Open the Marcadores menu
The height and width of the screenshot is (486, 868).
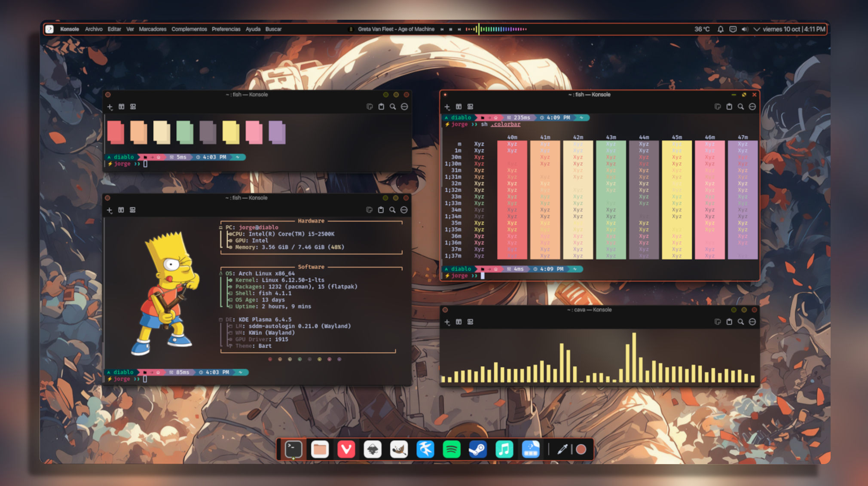tap(153, 29)
